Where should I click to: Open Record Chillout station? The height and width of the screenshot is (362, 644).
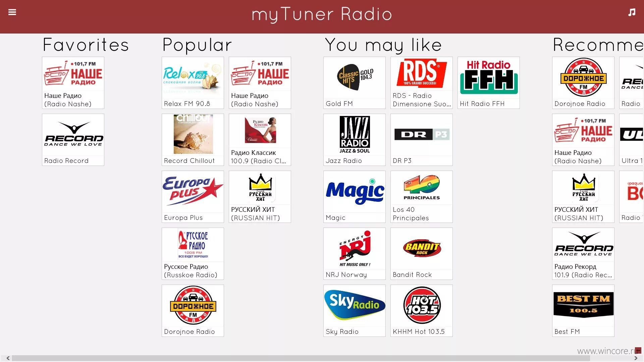tap(193, 139)
